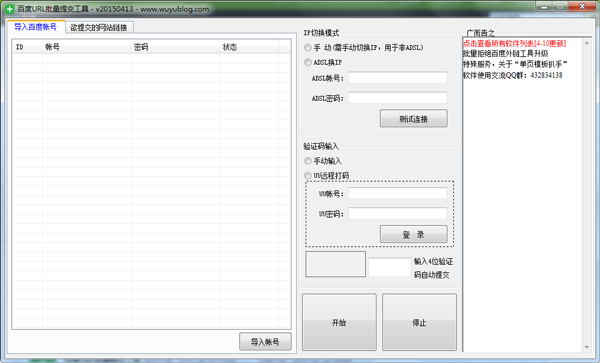Click the 软件使用交流QQ群 line

click(513, 75)
